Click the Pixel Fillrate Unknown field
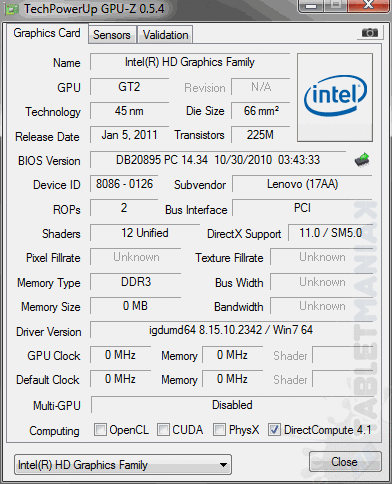 pos(136,257)
